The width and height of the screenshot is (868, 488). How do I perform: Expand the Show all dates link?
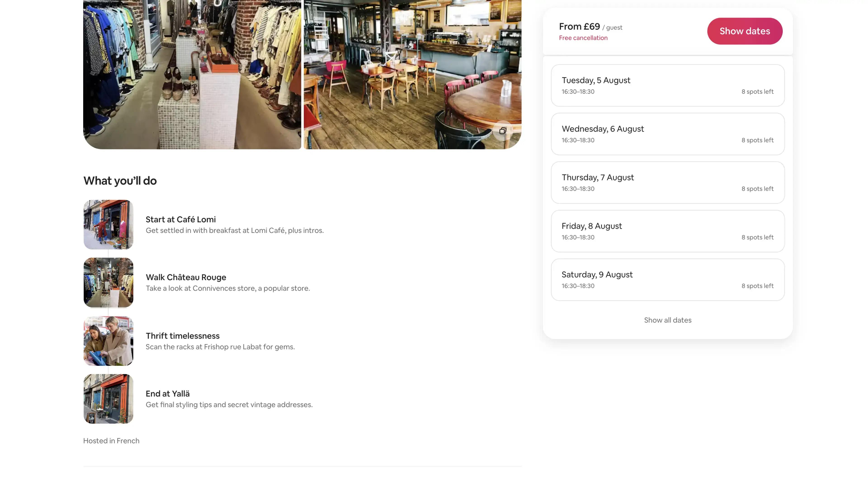667,320
